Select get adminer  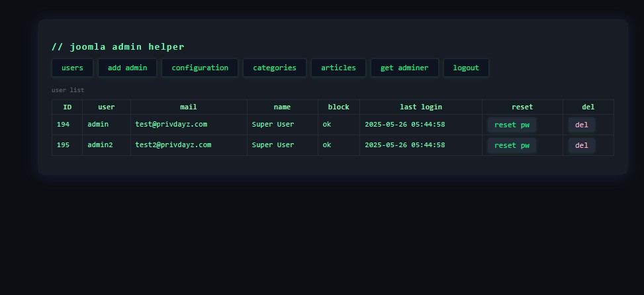pos(404,68)
